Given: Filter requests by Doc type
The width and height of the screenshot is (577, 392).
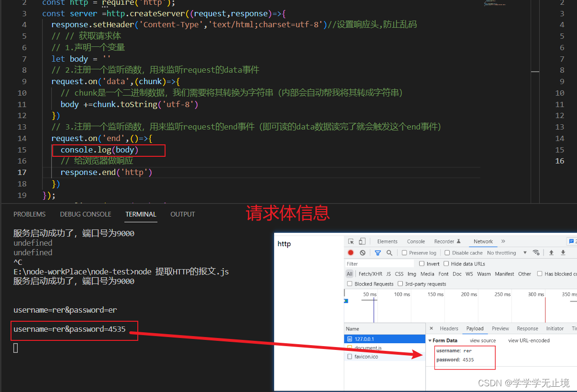Looking at the screenshot, I should pos(457,274).
